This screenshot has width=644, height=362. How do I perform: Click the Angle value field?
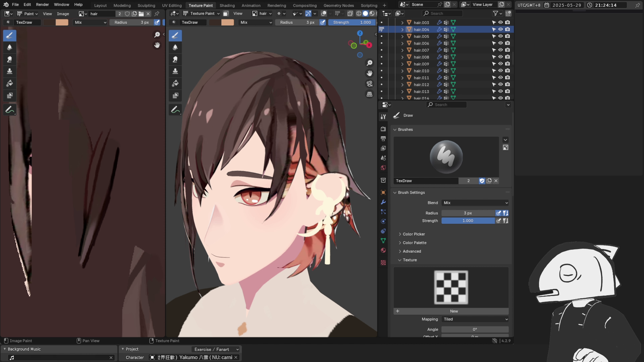coord(475,330)
